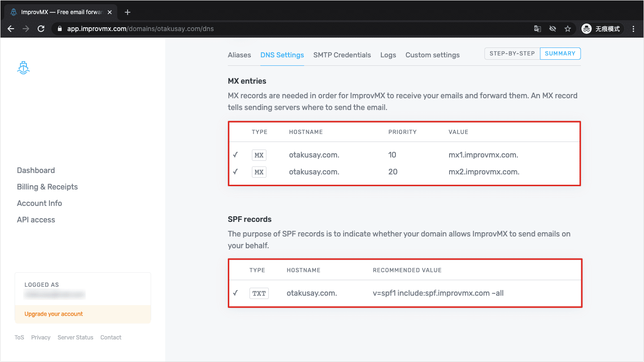Click hostname in the priority 10 row

[x=314, y=155]
